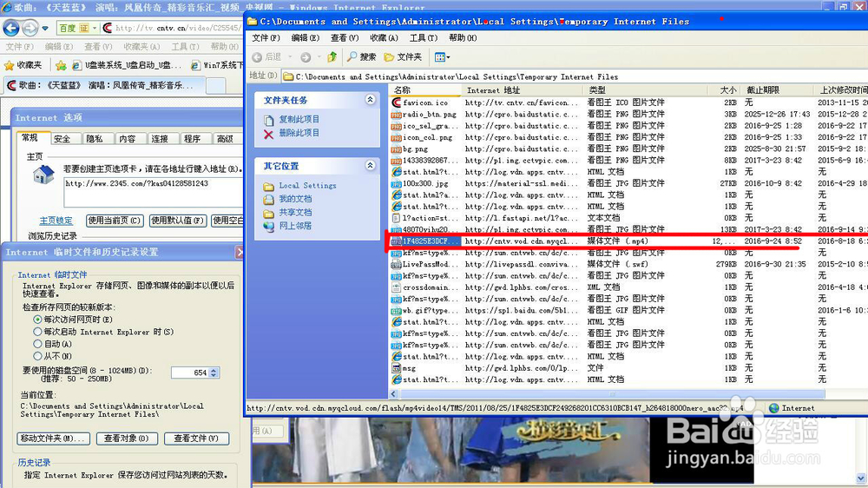Select l?action=st text document file
Image resolution: width=868 pixels, height=488 pixels.
(425, 218)
